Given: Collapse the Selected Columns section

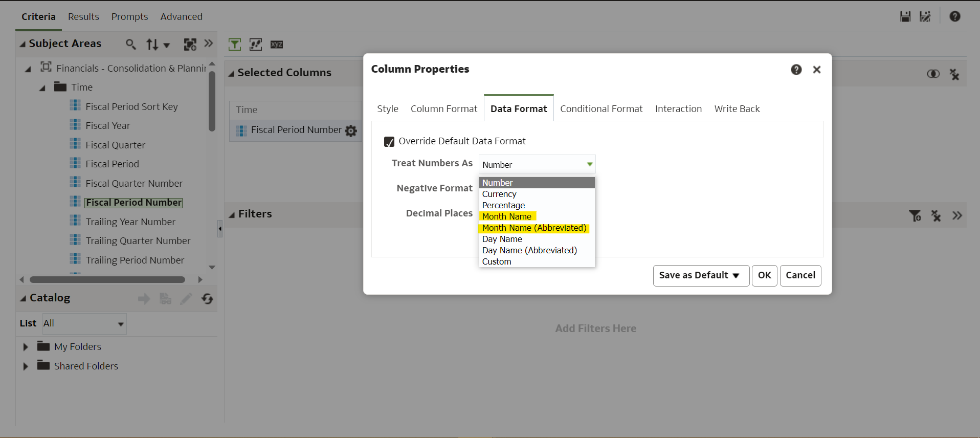Looking at the screenshot, I should 231,74.
